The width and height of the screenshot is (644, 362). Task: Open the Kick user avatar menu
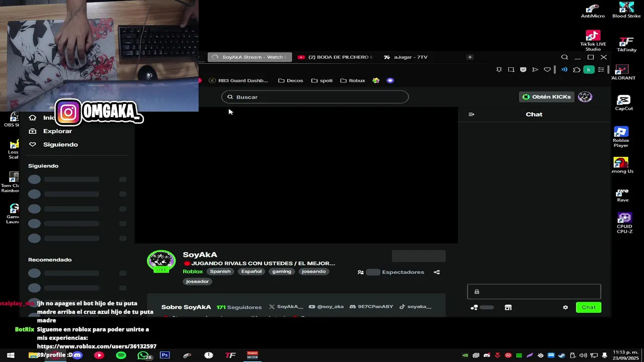coord(585,97)
